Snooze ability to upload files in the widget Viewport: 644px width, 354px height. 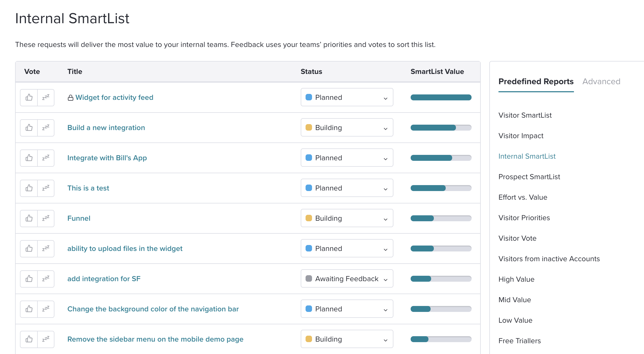coord(46,249)
